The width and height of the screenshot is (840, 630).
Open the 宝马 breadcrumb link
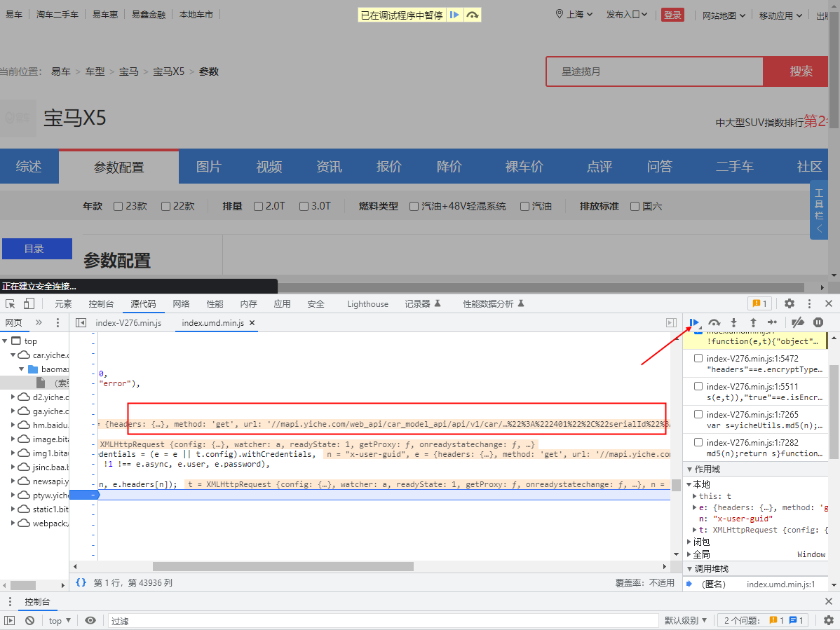pos(128,71)
